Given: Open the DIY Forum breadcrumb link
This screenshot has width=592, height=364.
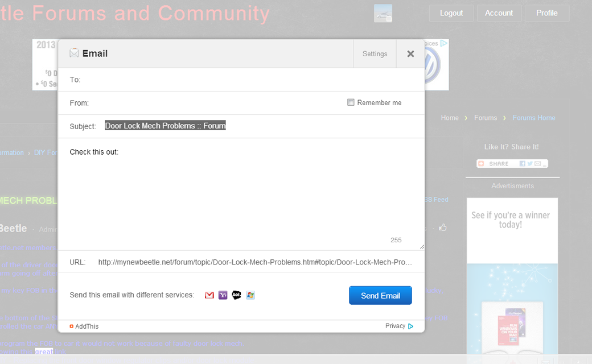Looking at the screenshot, I should pos(46,153).
